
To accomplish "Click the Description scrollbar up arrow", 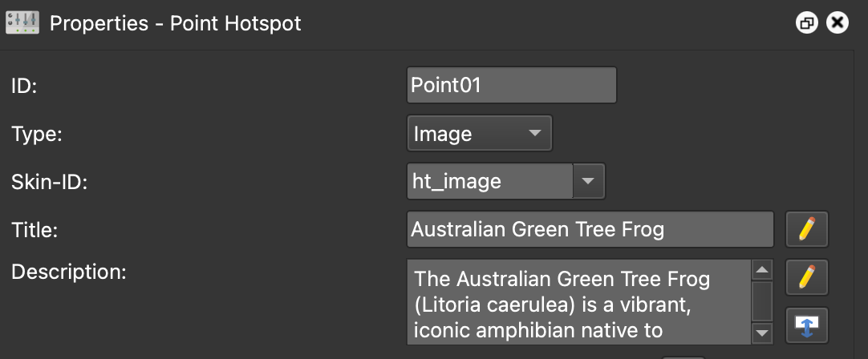I will 762,270.
